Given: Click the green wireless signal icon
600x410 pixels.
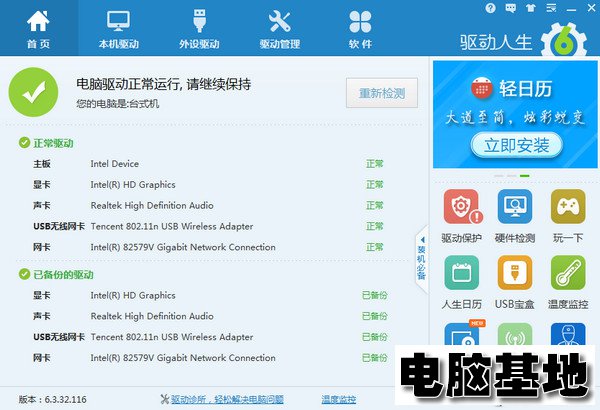Looking at the screenshot, I should [515, 334].
